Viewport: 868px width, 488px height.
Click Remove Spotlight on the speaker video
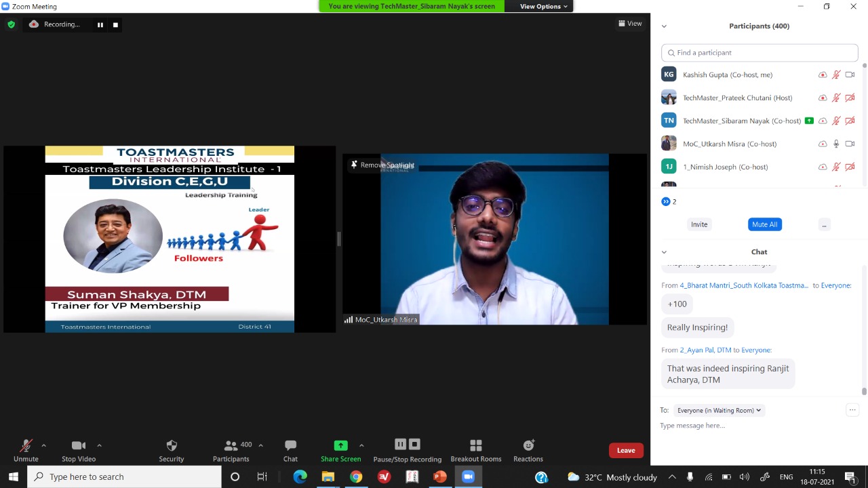click(382, 165)
